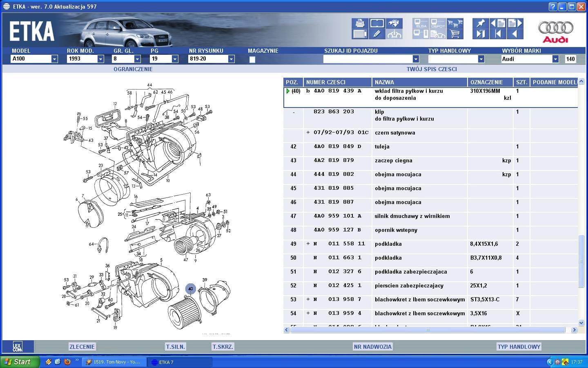Select the TWÓJ SPIS CZESCI header
The height and width of the screenshot is (368, 588).
point(432,69)
